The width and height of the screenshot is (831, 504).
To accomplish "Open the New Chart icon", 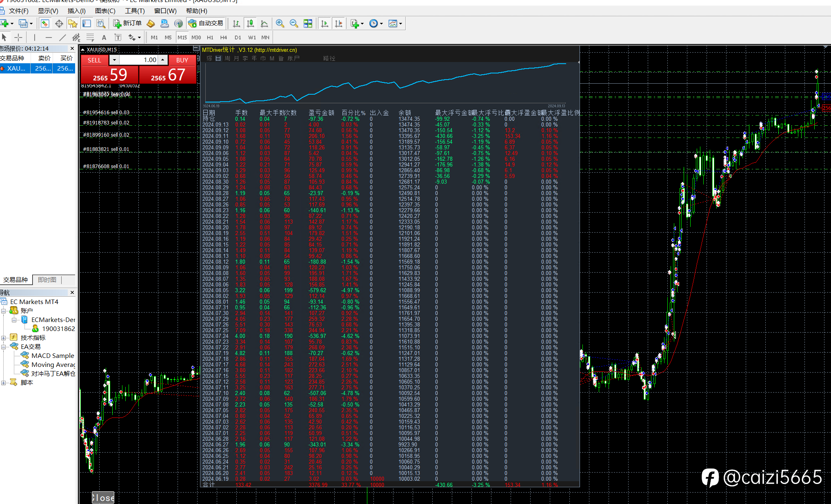I will point(5,24).
